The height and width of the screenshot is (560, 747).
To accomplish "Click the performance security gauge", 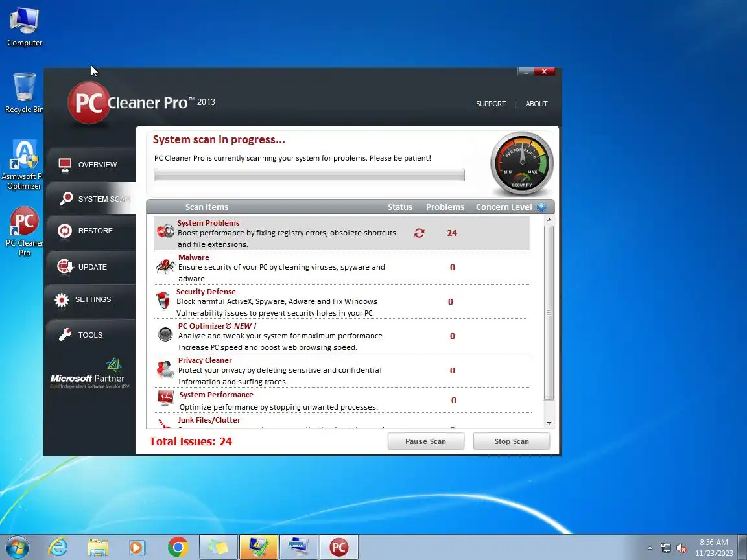I will pos(522,163).
